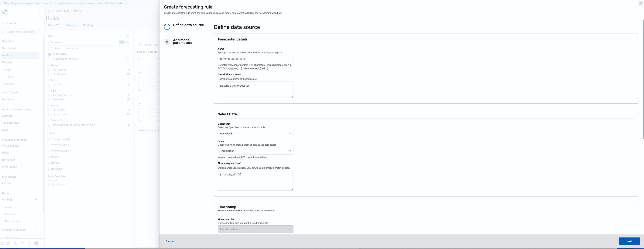The width and height of the screenshot is (644, 249).
Task: Expand detector_type label group
Action: coord(49,145)
